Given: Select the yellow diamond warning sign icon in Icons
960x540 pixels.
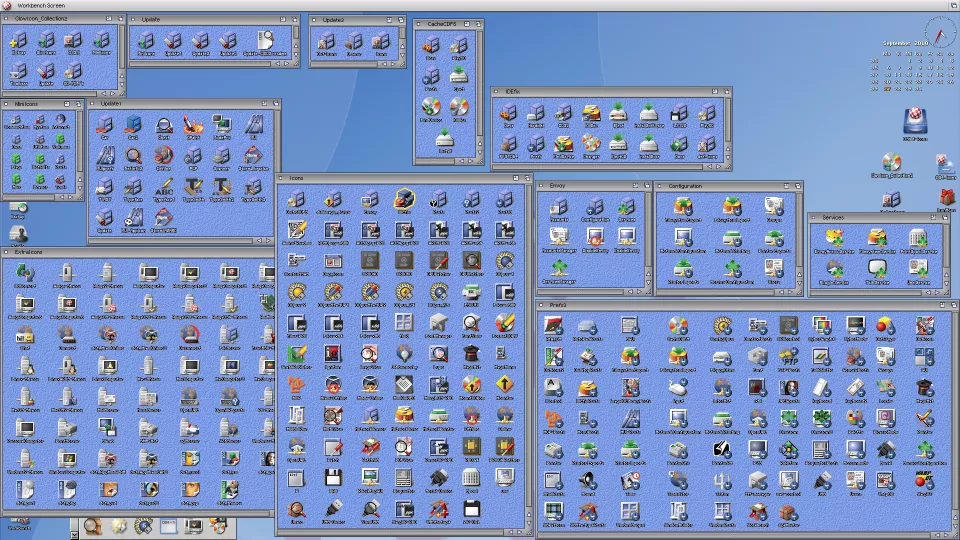Looking at the screenshot, I should (x=505, y=383).
